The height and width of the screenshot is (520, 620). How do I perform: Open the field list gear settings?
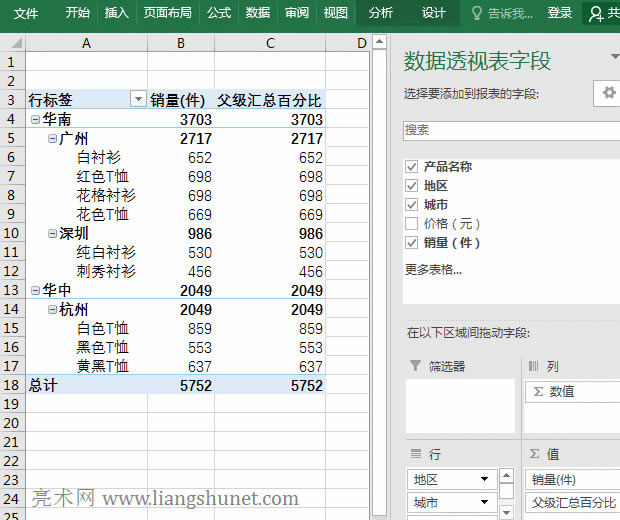[609, 93]
